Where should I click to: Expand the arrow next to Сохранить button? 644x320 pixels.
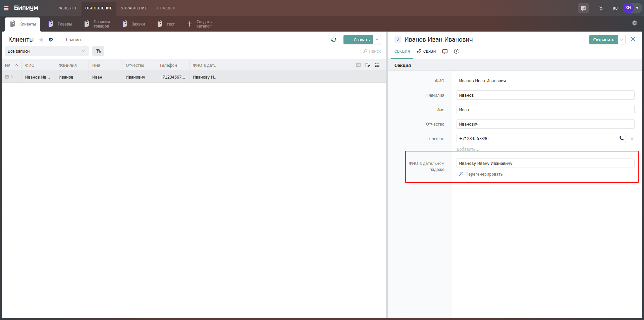[622, 40]
